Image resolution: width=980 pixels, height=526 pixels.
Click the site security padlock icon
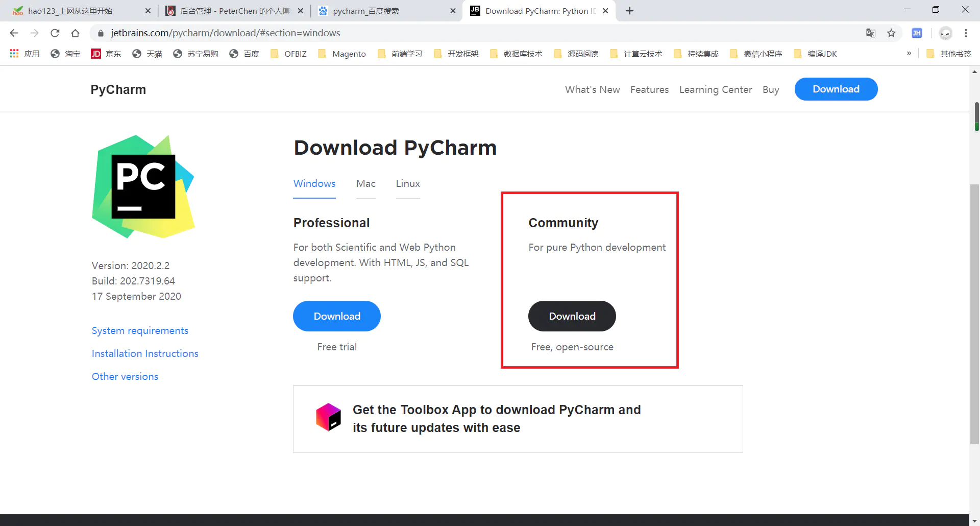(101, 33)
